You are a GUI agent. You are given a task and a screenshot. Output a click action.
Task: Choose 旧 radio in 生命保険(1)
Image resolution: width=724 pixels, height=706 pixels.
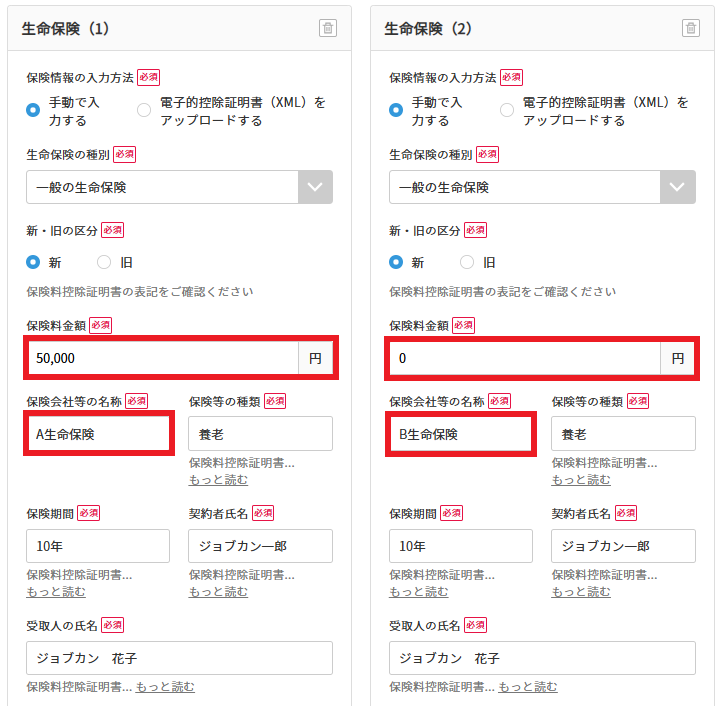click(104, 262)
